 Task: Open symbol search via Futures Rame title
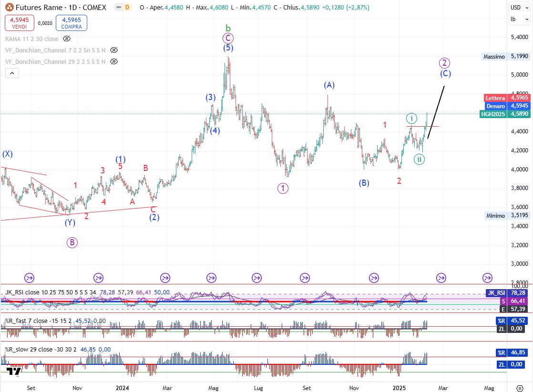(x=39, y=7)
